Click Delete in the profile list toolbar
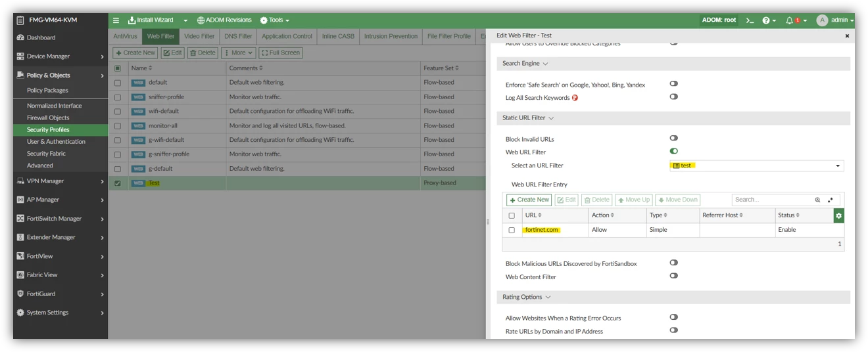Viewport: 868px width, 352px height. [x=203, y=53]
